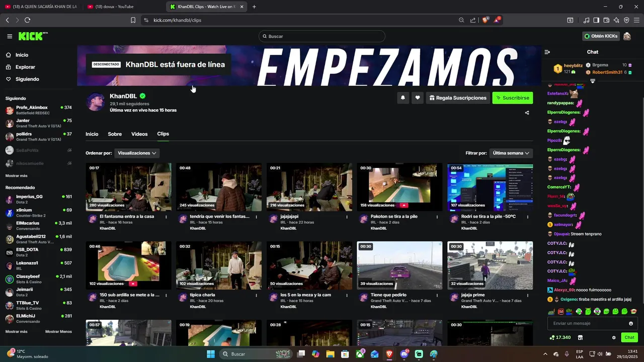Open options for tipica charla clip
This screenshot has width=644, height=362.
click(257, 295)
